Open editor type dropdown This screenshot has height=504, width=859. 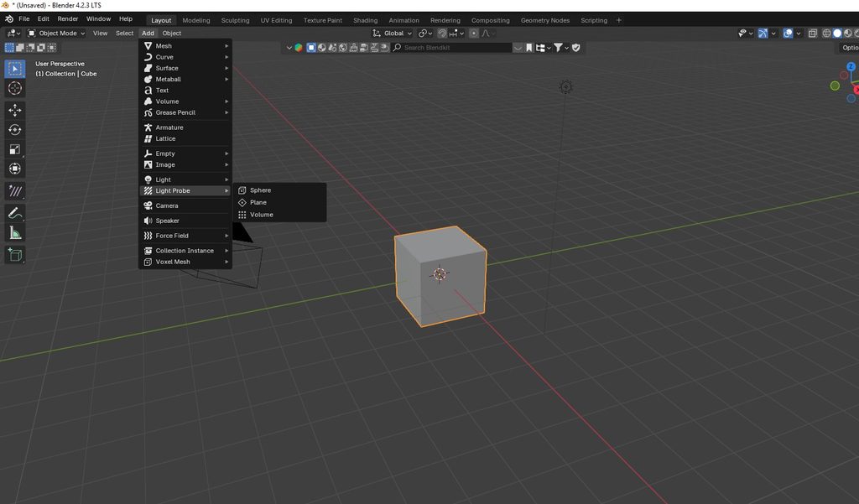pyautogui.click(x=13, y=34)
